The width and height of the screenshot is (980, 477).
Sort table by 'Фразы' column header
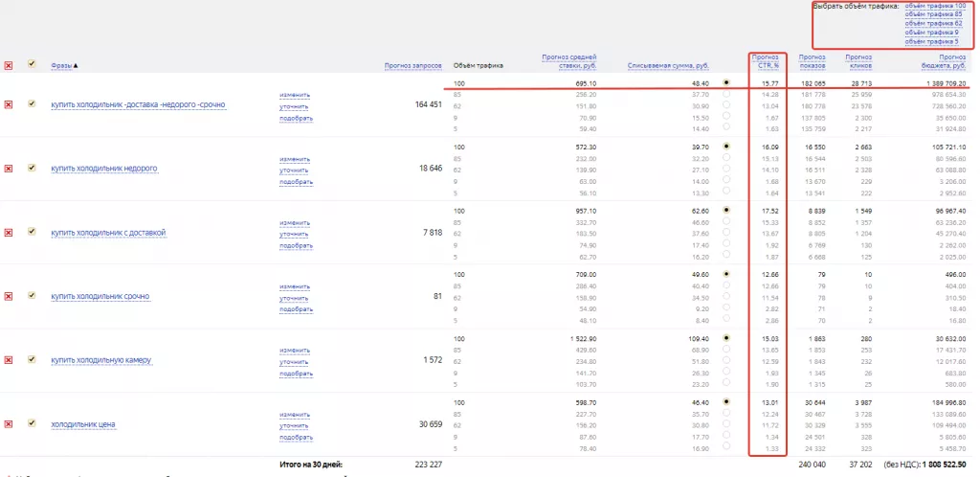click(x=64, y=66)
